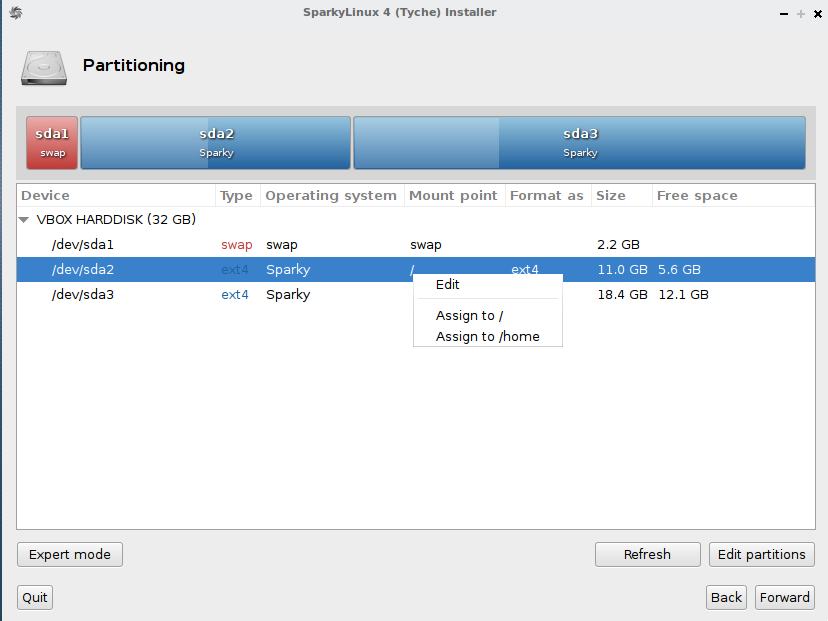Click the Free space column header

[x=733, y=195]
